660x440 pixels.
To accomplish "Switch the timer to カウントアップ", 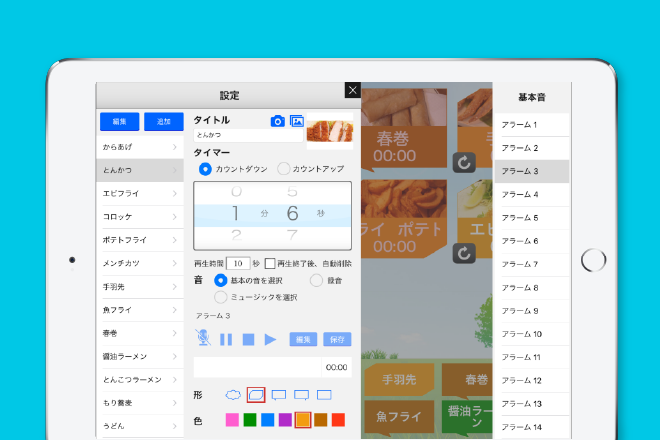I will (284, 169).
